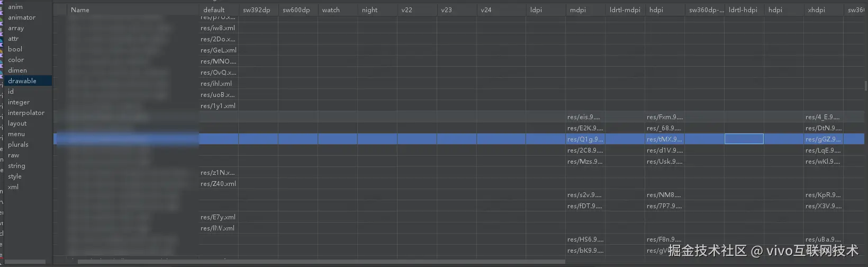The height and width of the screenshot is (267, 868).
Task: Open the array resource type
Action: (x=16, y=28)
